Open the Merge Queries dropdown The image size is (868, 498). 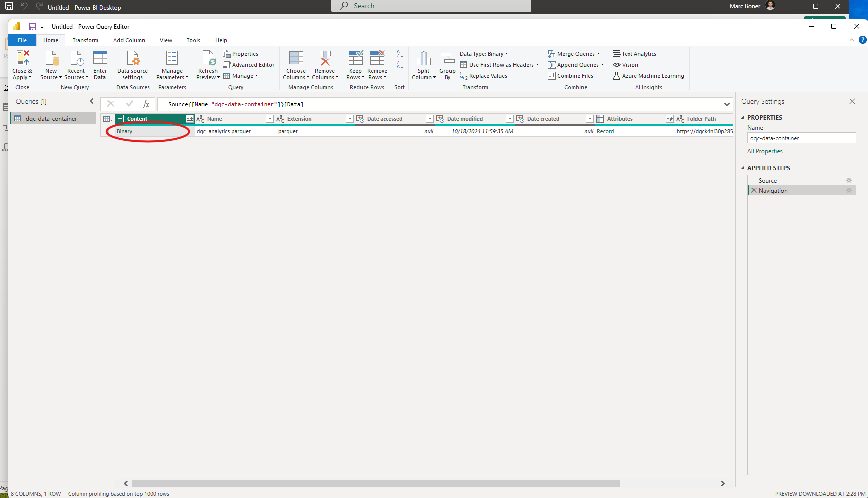coord(574,54)
